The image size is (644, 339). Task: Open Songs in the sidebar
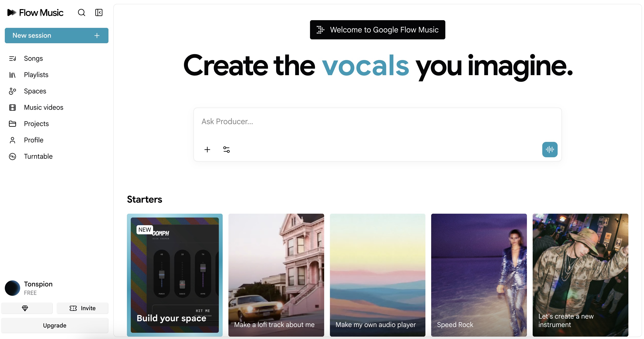pos(33,58)
